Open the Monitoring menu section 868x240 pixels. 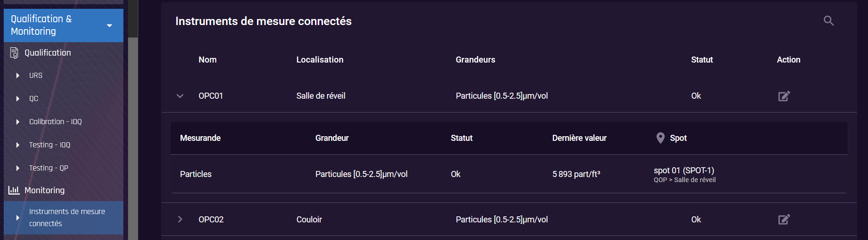[x=45, y=190]
